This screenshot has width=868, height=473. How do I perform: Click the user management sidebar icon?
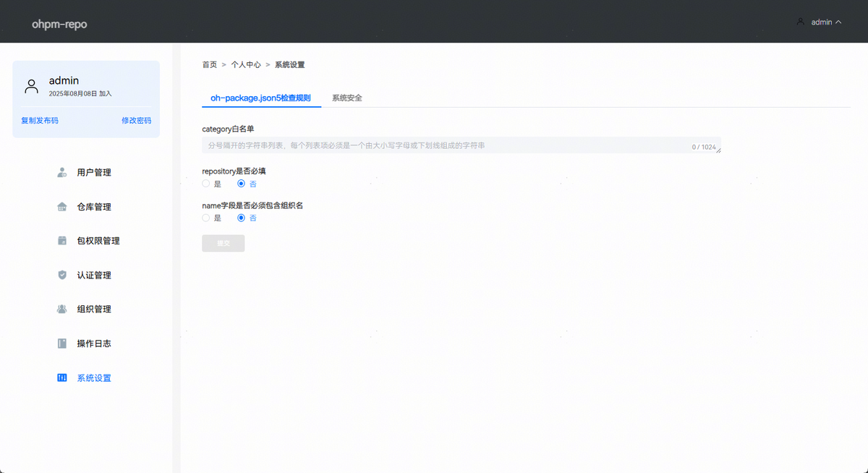pos(62,173)
